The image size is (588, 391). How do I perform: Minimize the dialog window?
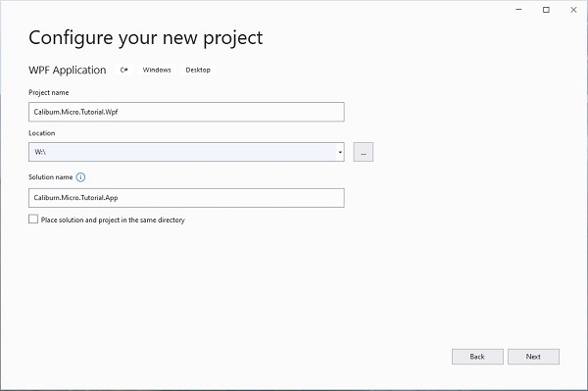pos(519,10)
